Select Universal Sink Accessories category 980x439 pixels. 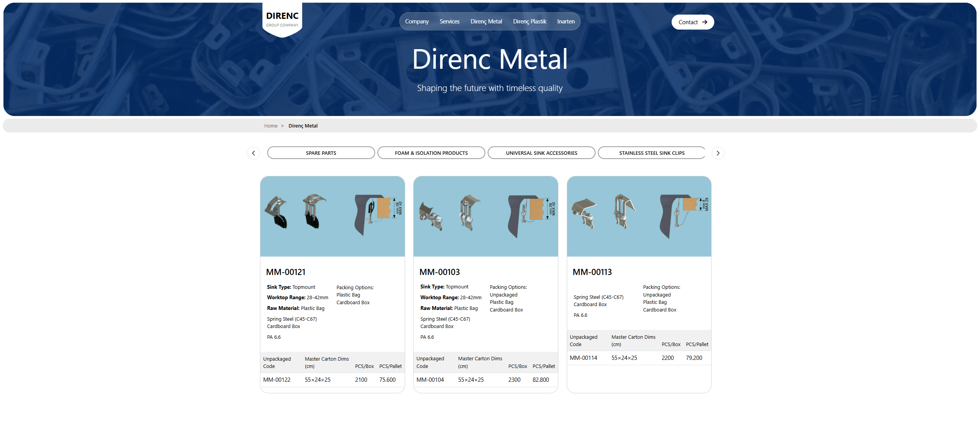541,153
